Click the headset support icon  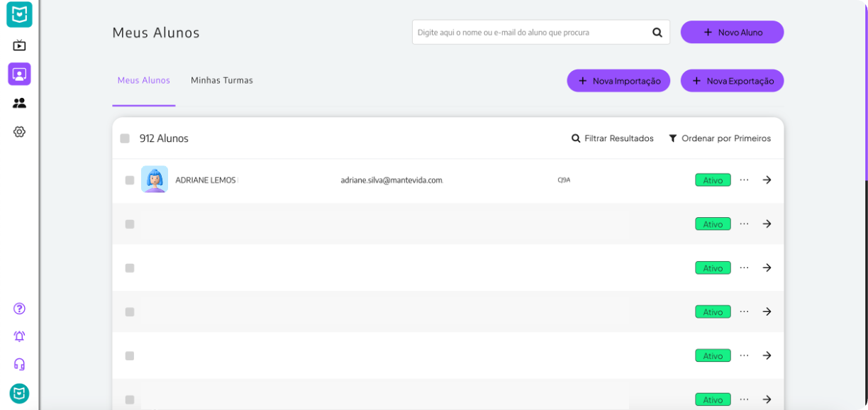click(19, 364)
